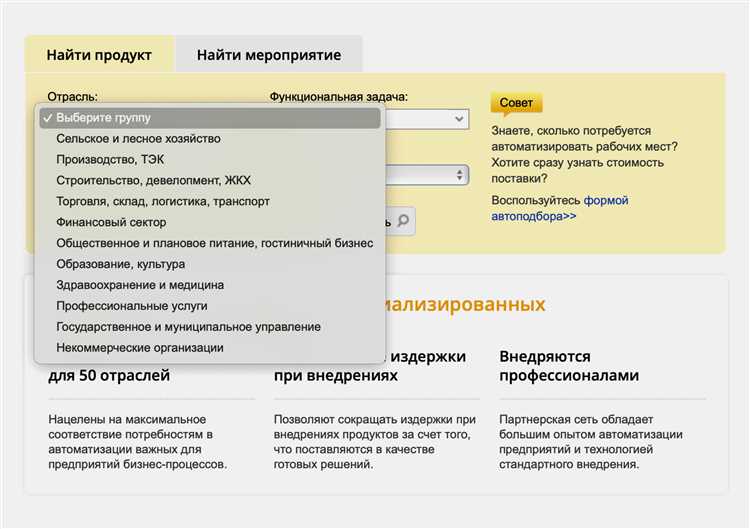
Task: Switch to Найти мероприятие tab
Action: (x=269, y=55)
